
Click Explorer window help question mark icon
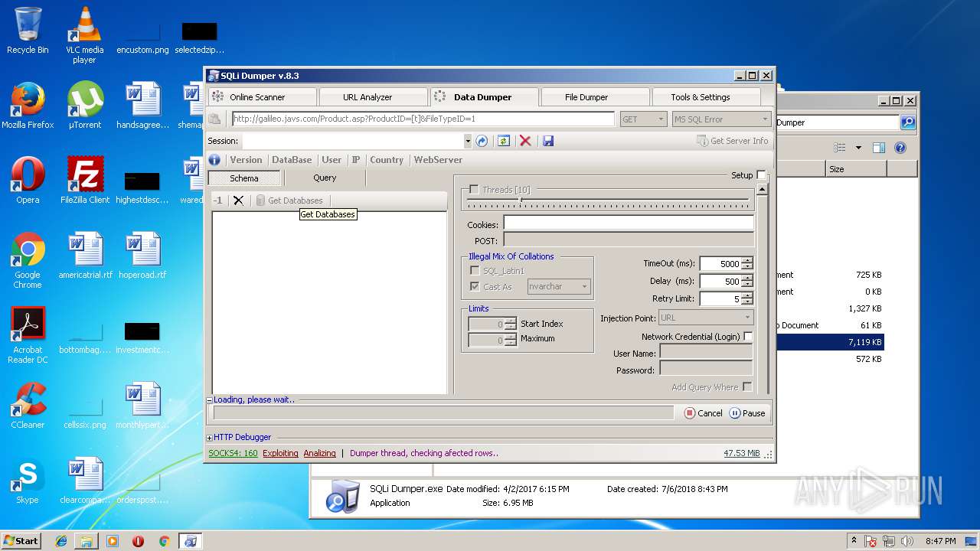pyautogui.click(x=900, y=148)
